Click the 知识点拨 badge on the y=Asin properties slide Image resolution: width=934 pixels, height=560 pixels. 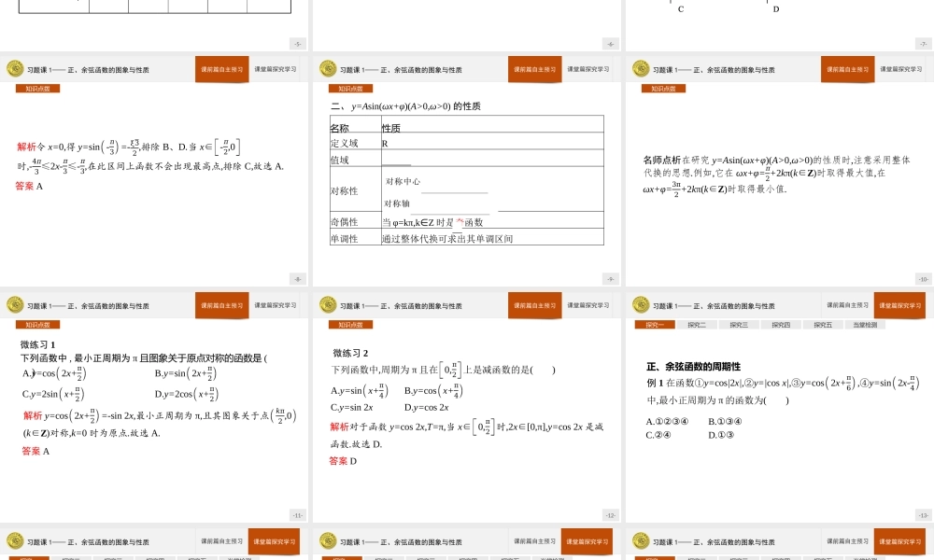[x=349, y=88]
